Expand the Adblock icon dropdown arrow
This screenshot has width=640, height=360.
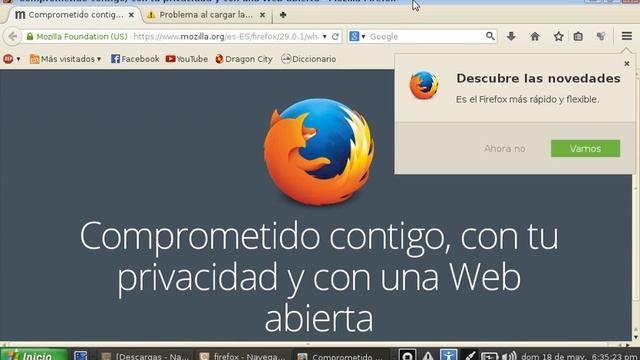(18, 59)
